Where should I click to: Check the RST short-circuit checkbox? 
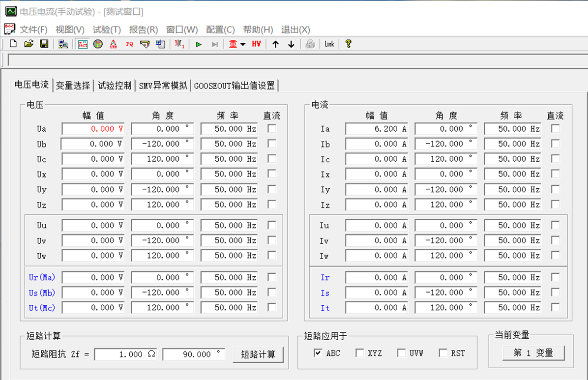click(x=443, y=353)
